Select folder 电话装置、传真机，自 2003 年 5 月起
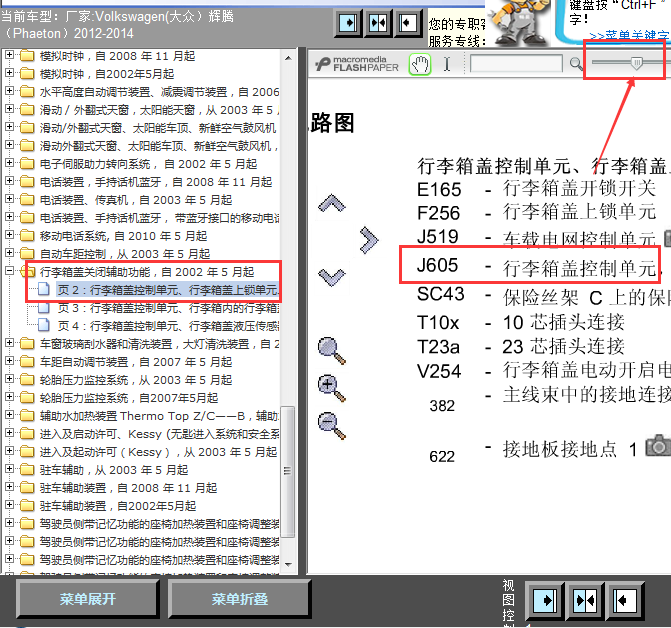 coord(136,200)
